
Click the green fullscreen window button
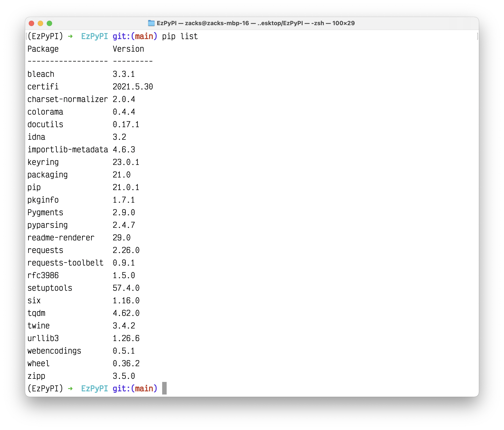49,23
